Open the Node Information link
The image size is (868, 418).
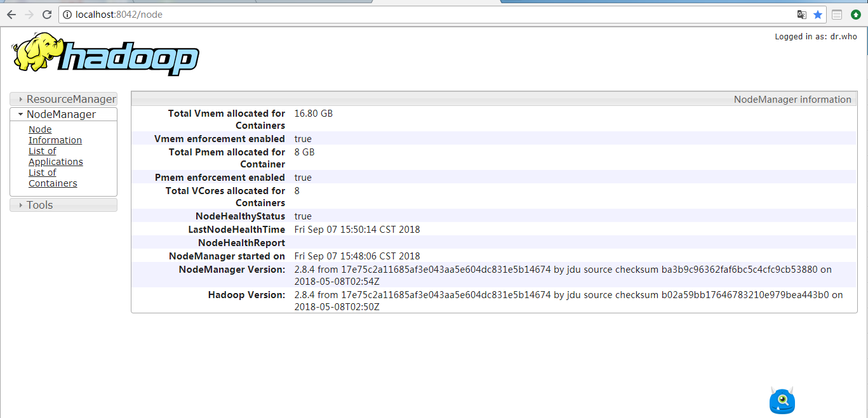point(55,134)
